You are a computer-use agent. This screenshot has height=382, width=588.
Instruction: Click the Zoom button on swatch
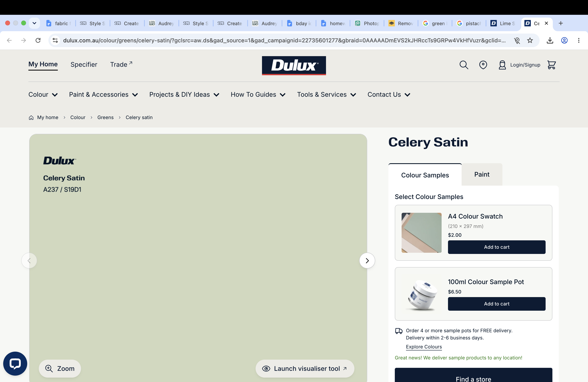[x=60, y=368]
